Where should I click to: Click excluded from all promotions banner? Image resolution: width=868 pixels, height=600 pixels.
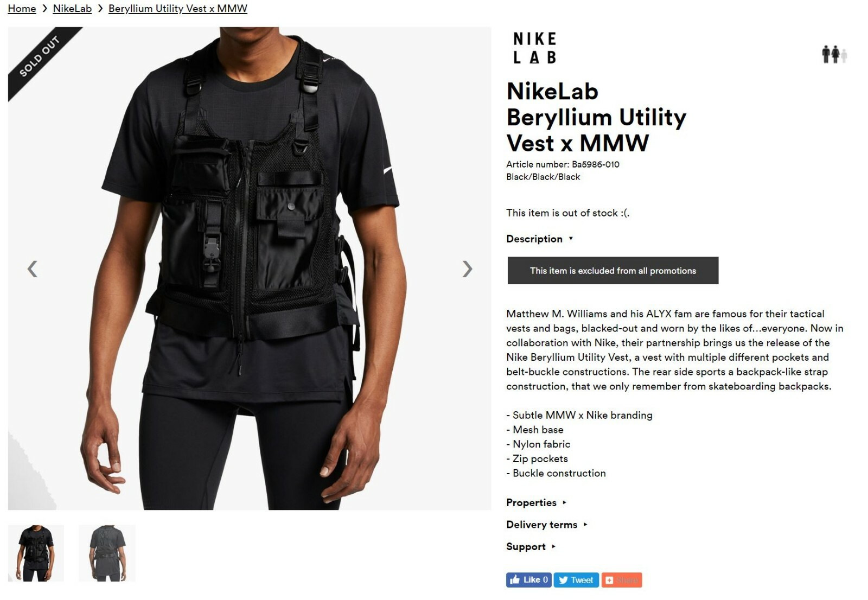(x=613, y=270)
